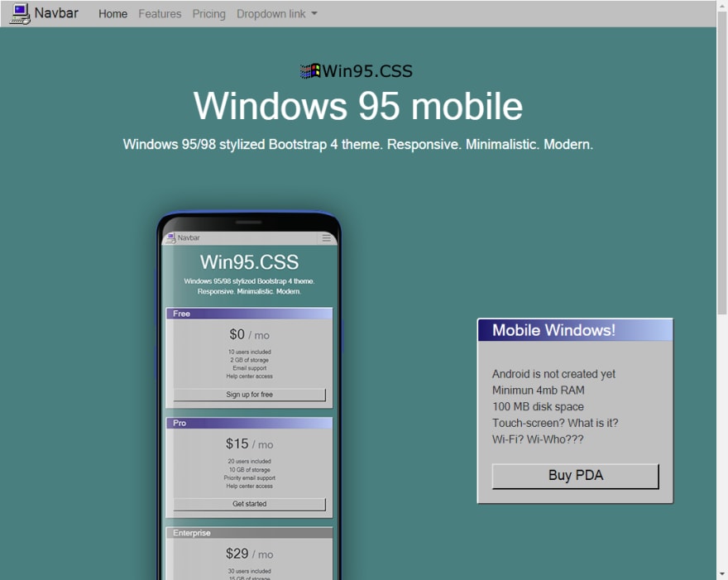Click the phone mockup image

click(249, 395)
